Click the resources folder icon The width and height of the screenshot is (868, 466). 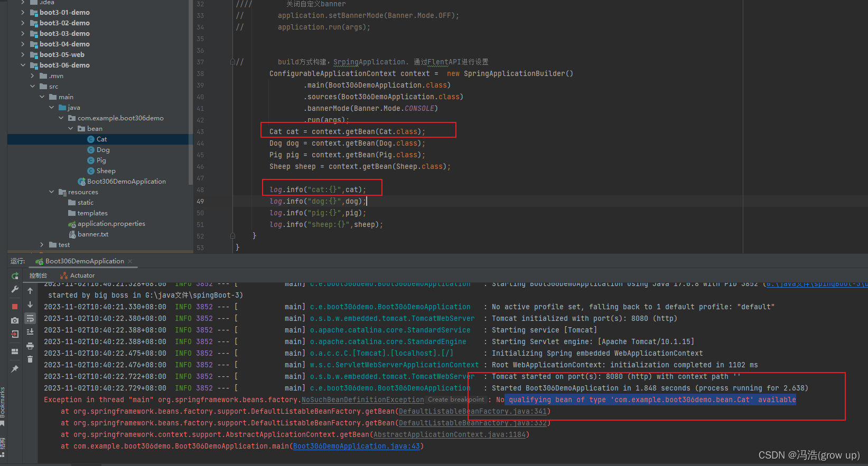pyautogui.click(x=62, y=192)
